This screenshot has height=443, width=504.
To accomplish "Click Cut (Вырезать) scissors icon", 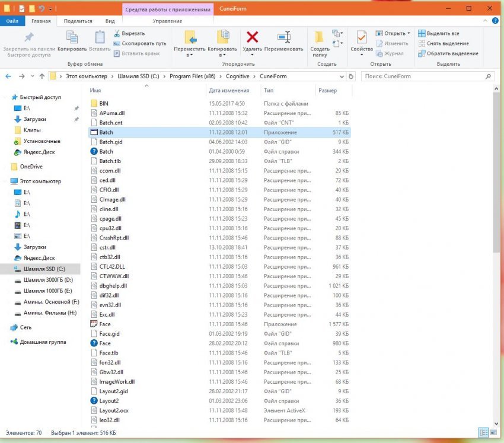I will (x=117, y=33).
